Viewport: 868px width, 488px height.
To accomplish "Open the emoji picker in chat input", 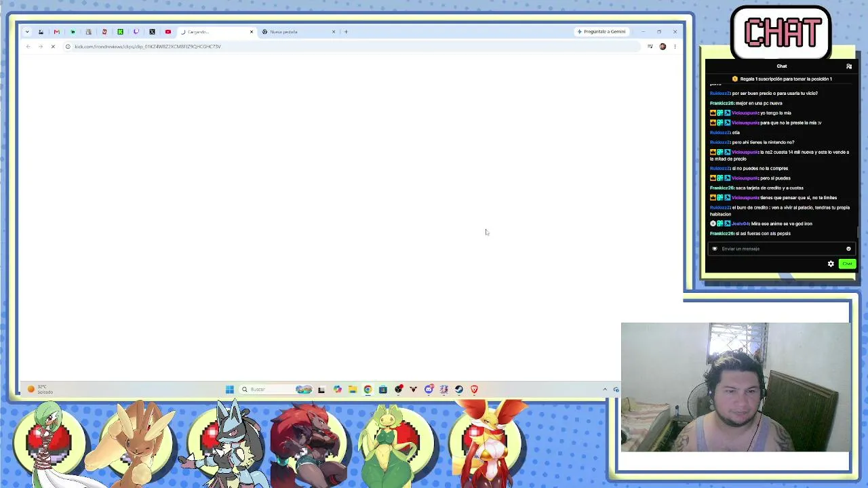I will (848, 249).
